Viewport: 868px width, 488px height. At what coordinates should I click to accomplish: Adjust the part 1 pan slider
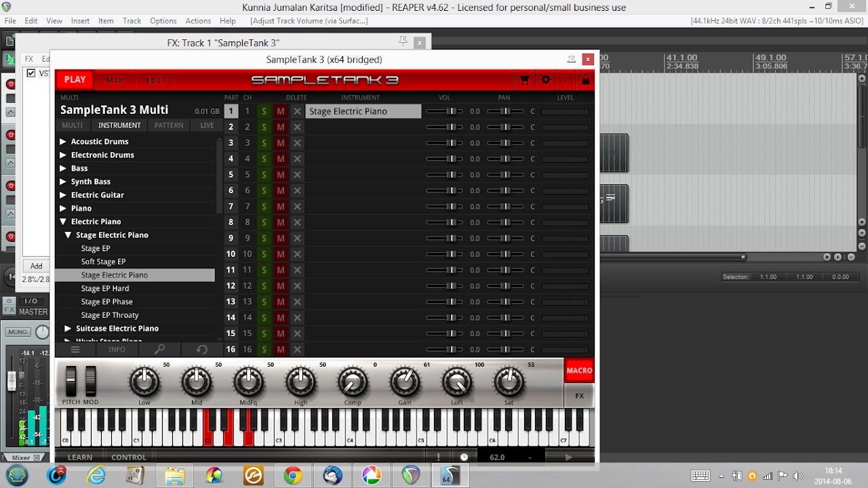(x=505, y=111)
